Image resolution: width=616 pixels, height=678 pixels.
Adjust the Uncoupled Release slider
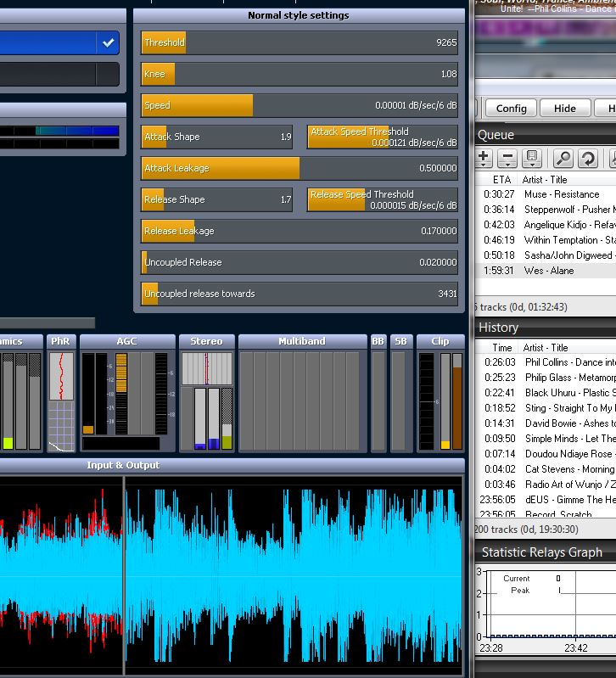pyautogui.click(x=300, y=262)
